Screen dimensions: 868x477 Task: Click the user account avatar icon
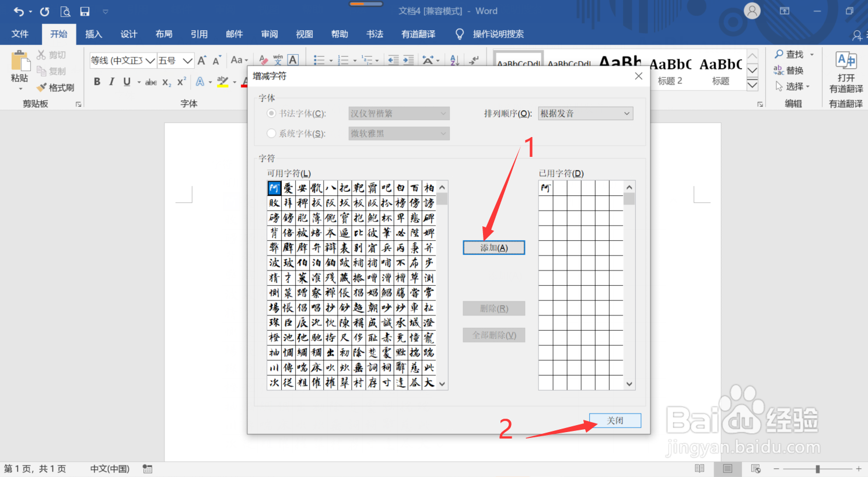pos(752,11)
